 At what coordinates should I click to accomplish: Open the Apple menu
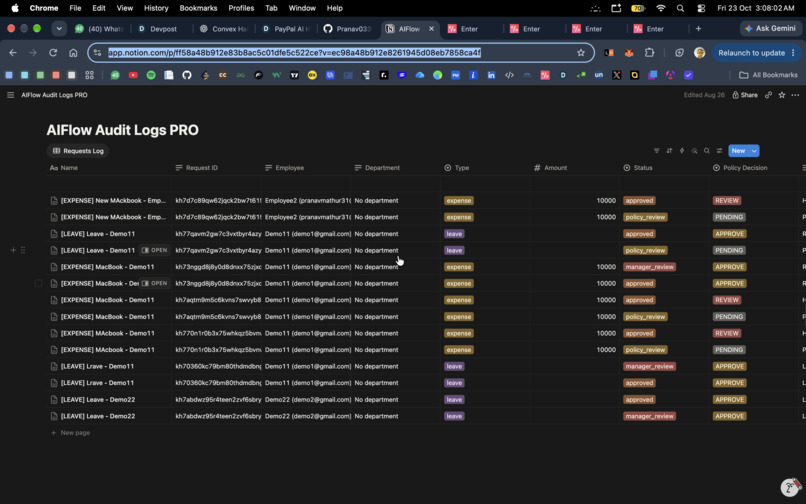[15, 8]
